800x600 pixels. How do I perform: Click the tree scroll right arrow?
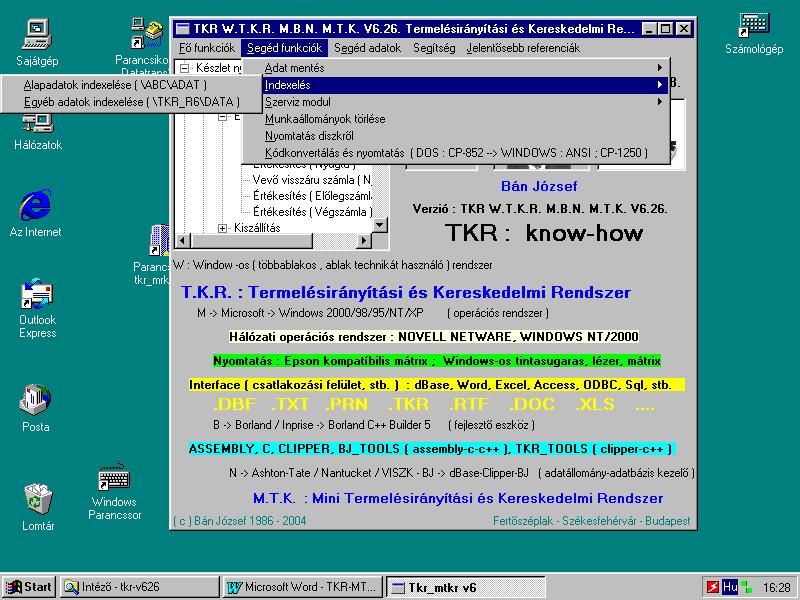point(363,240)
